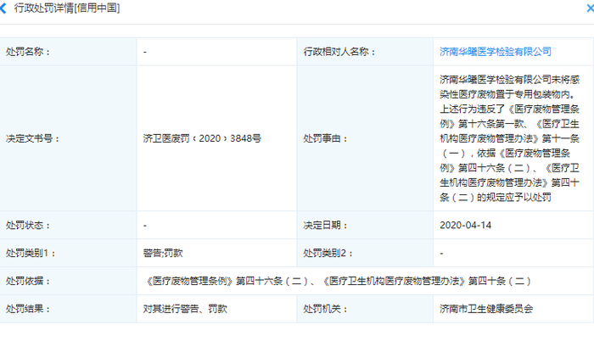594x364 pixels.
Task: Click the 决定文书号 label cell
Action: pyautogui.click(x=68, y=138)
